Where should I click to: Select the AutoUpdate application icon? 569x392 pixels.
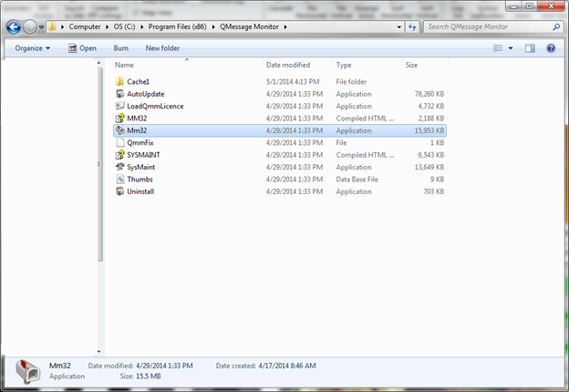[119, 94]
